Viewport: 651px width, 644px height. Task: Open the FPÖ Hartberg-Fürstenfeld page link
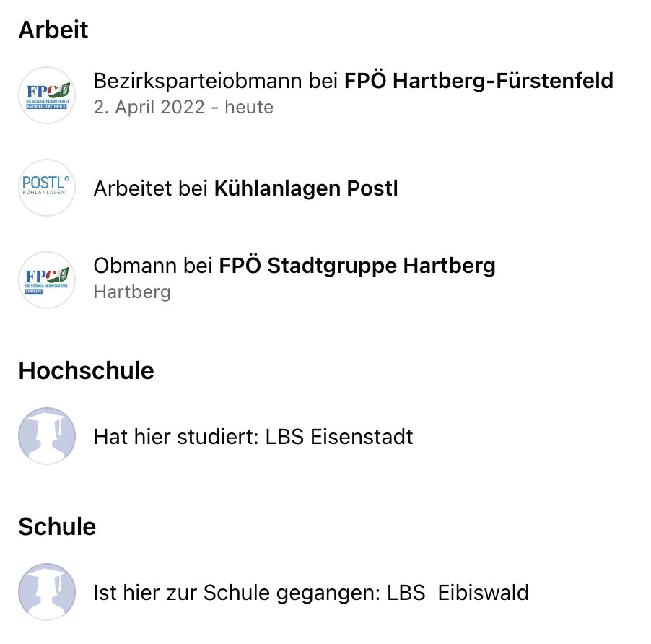(x=479, y=81)
